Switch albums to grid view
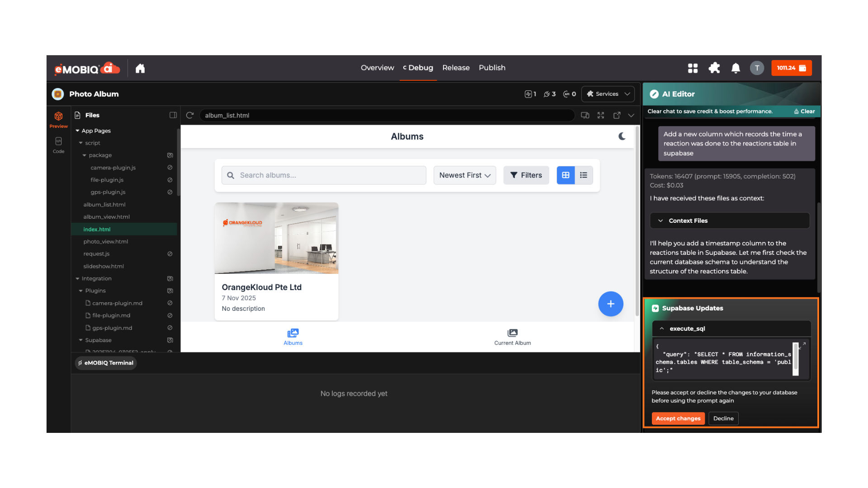 point(566,175)
